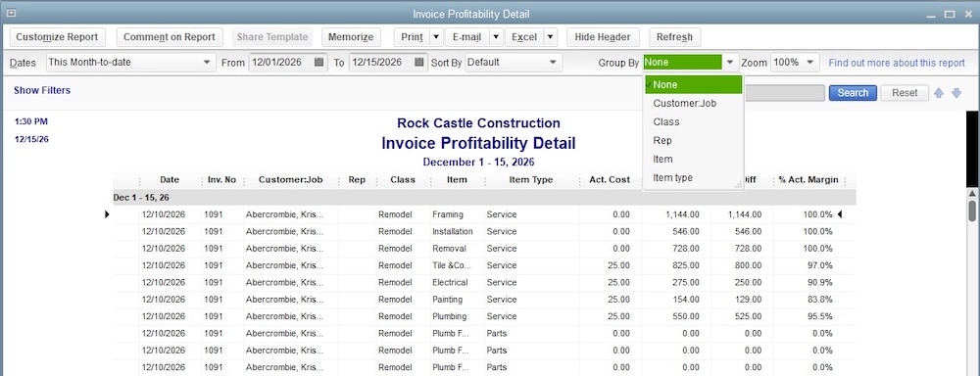The height and width of the screenshot is (376, 980).
Task: Click the Excel button
Action: coord(524,37)
